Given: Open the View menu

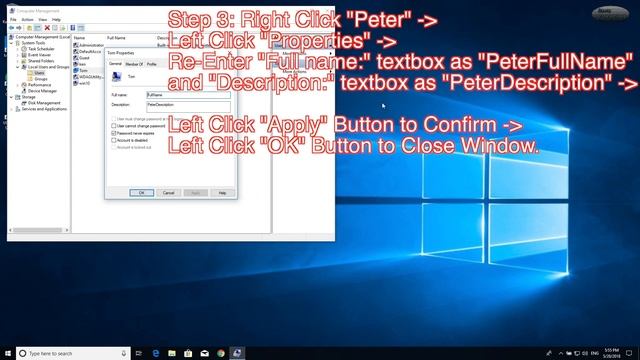Looking at the screenshot, I should (x=42, y=20).
